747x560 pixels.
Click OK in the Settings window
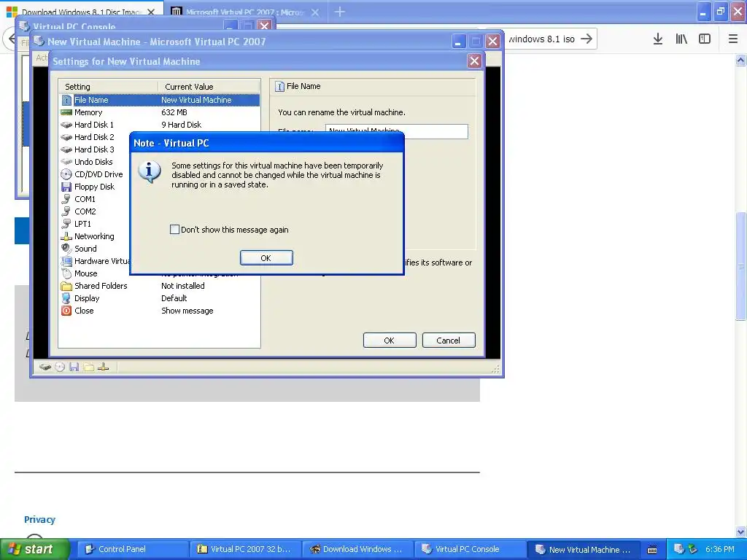[x=390, y=340]
